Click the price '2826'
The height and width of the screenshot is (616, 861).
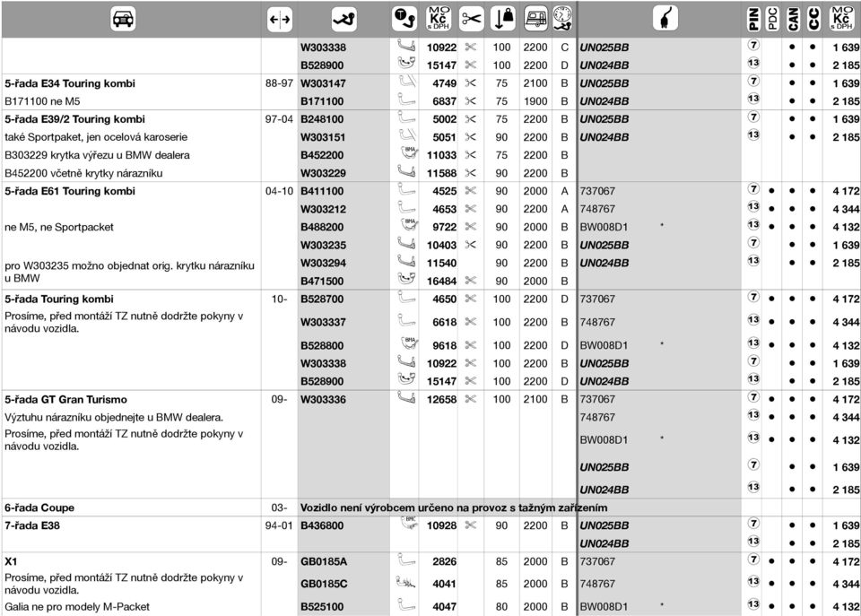(x=444, y=561)
